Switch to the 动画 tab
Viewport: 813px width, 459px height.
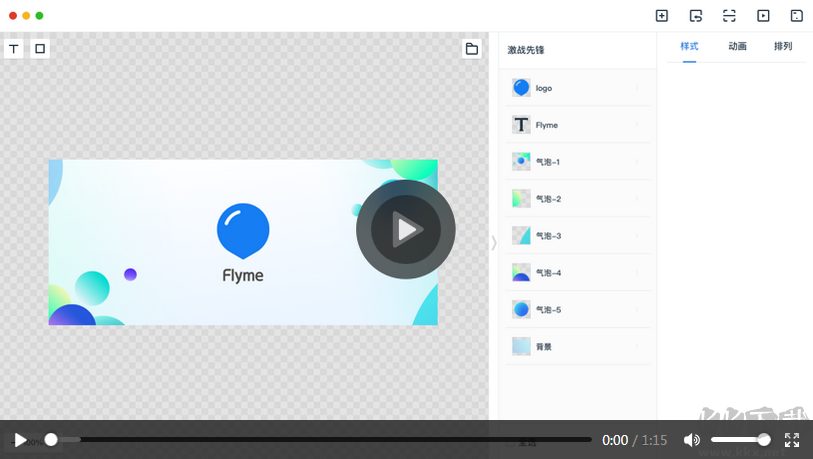click(737, 46)
